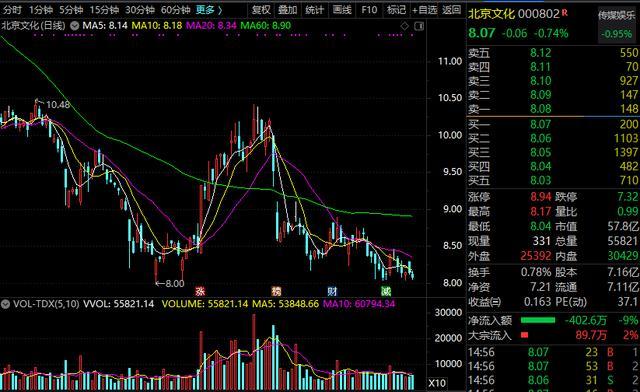Image resolution: width=640 pixels, height=392 pixels.
Task: Open the 复权 adjustment option
Action: [x=261, y=9]
